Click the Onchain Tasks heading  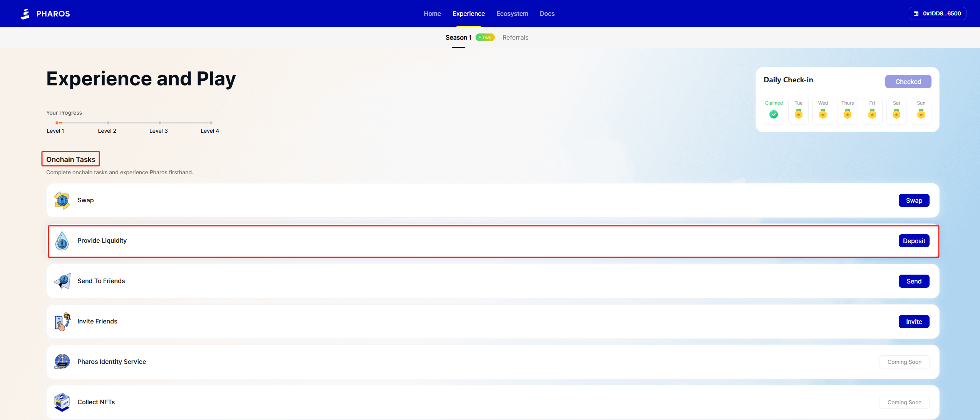click(x=71, y=159)
